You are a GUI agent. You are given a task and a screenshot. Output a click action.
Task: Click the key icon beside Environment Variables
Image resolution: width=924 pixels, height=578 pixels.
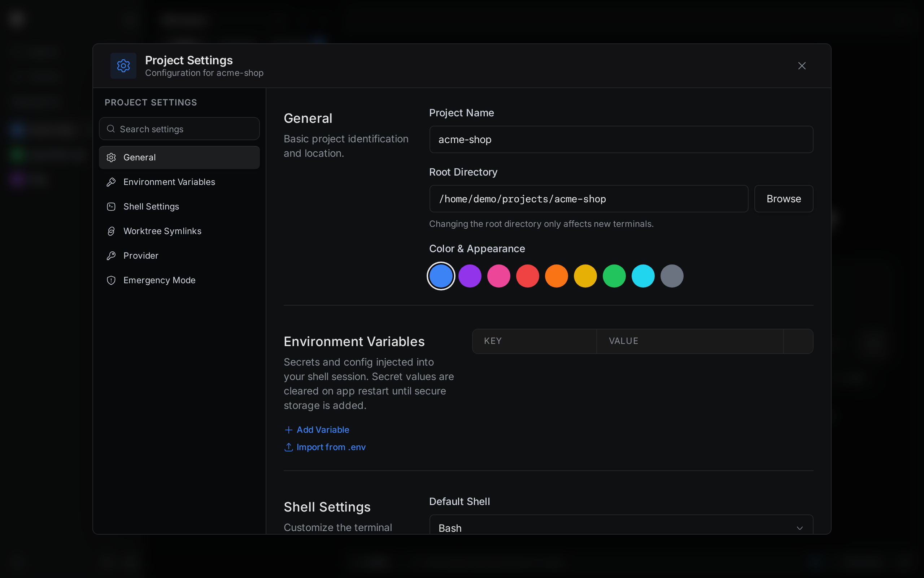pyautogui.click(x=111, y=182)
